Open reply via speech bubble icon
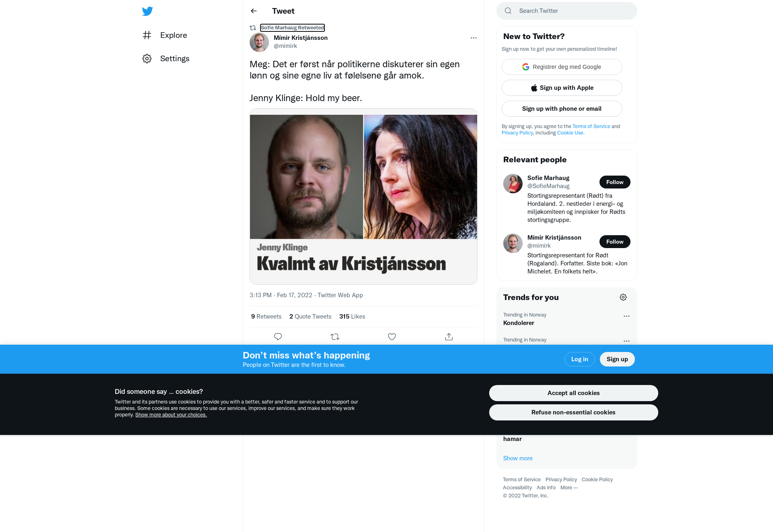The image size is (773, 532). 278,337
